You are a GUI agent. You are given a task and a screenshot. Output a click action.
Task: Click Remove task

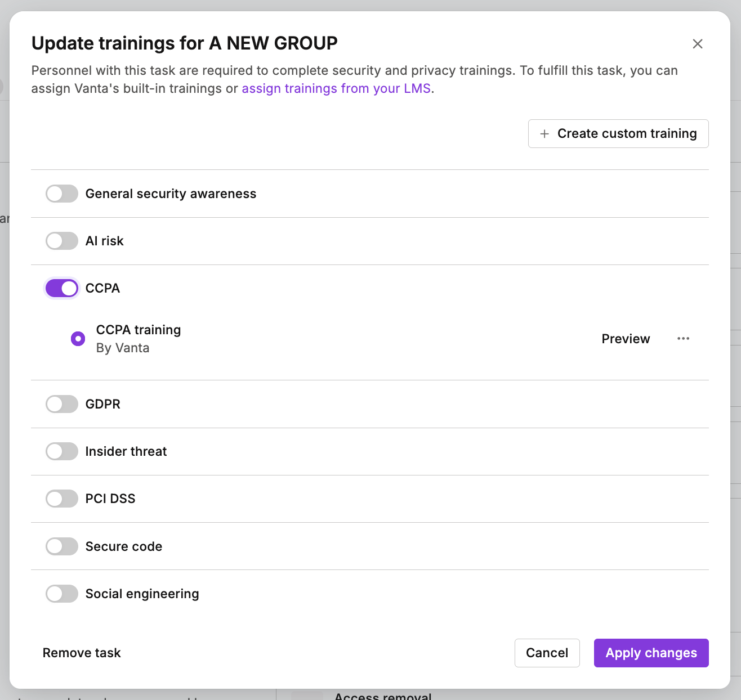(82, 653)
